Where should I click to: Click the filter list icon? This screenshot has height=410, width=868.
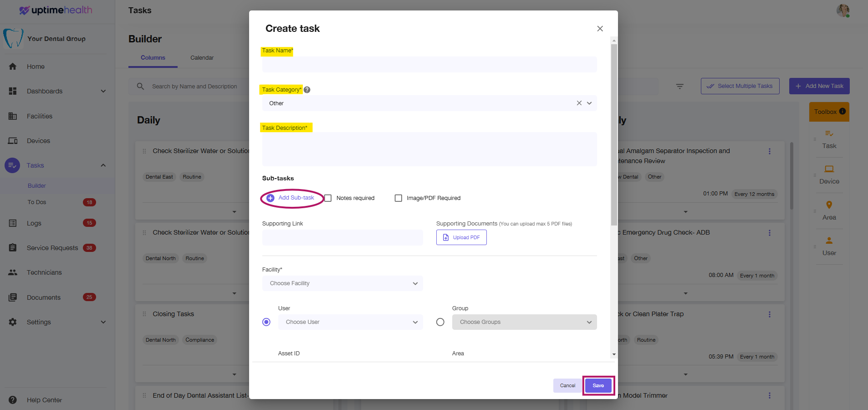click(680, 86)
